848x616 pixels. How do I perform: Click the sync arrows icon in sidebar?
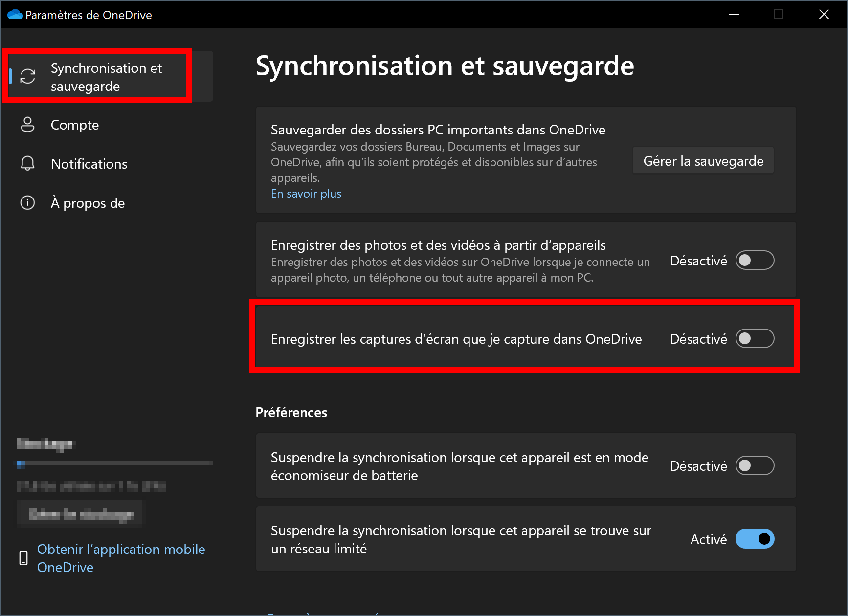pos(28,76)
